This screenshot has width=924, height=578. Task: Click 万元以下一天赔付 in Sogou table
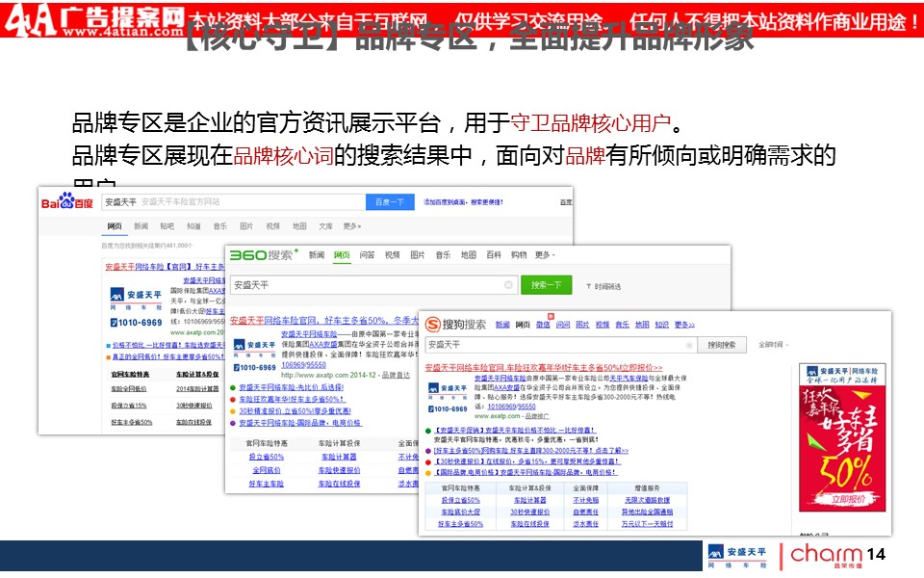tap(647, 524)
